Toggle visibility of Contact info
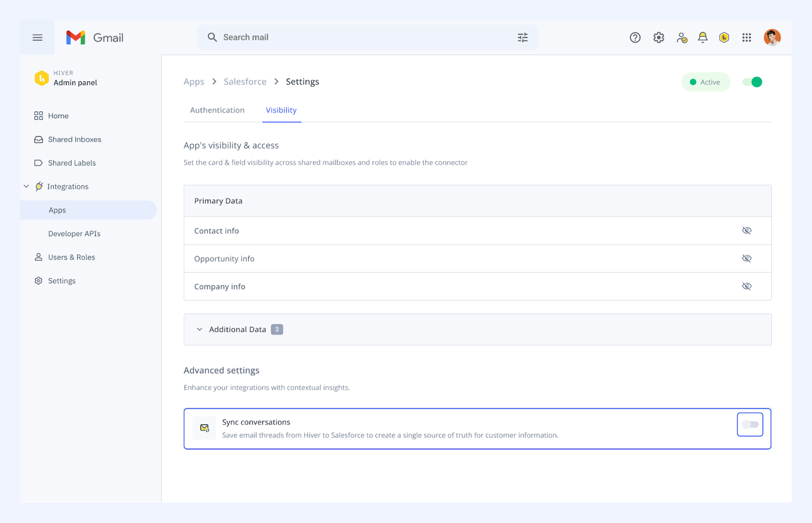812x523 pixels. [x=747, y=231]
